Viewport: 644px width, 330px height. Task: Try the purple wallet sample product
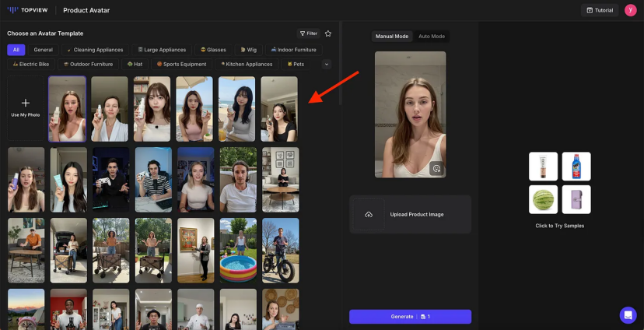[576, 199]
